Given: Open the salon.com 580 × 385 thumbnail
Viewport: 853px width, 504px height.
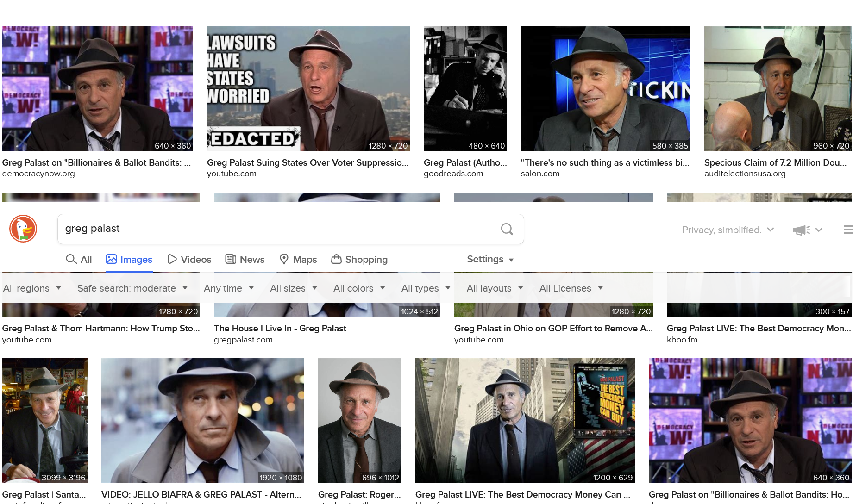Looking at the screenshot, I should tap(606, 89).
